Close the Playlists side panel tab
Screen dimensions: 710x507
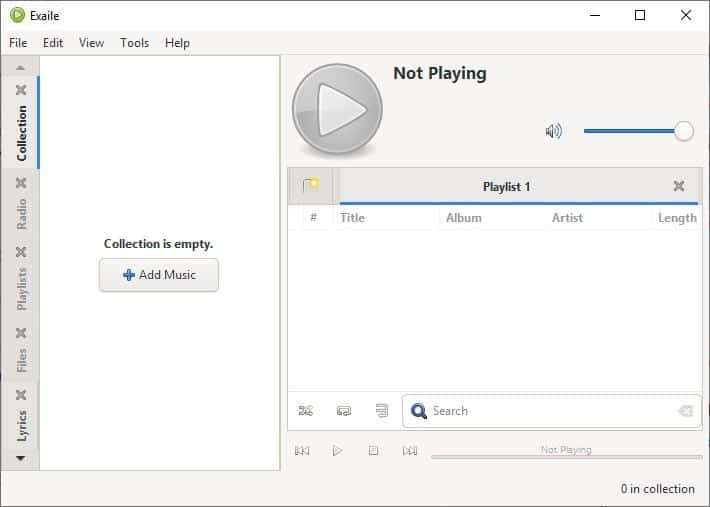tap(21, 252)
